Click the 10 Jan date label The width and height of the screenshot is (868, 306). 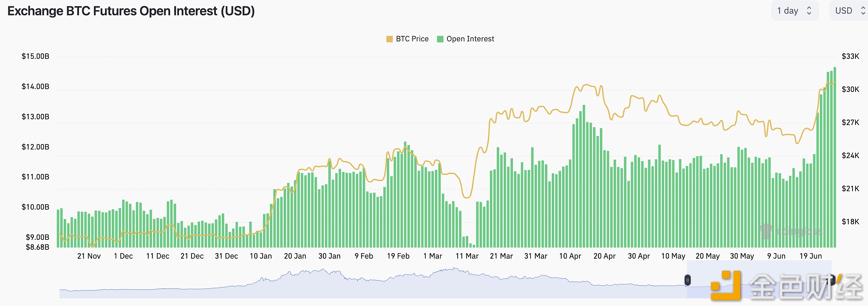261,256
